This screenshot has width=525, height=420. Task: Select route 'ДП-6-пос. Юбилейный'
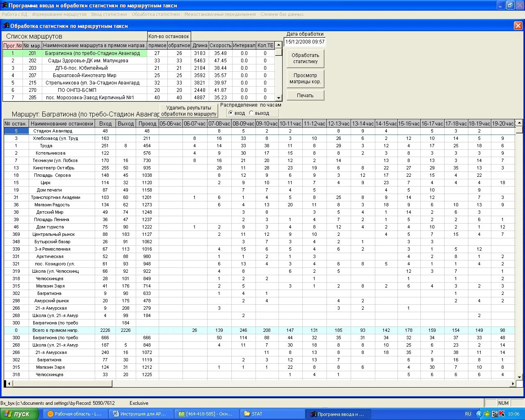coord(139,68)
